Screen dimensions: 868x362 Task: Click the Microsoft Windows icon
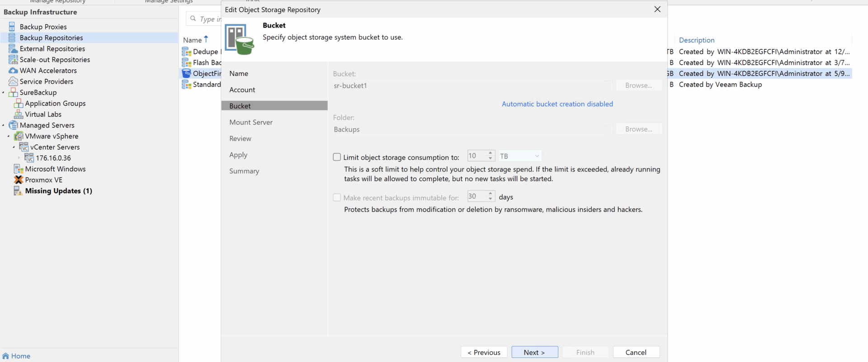click(19, 169)
